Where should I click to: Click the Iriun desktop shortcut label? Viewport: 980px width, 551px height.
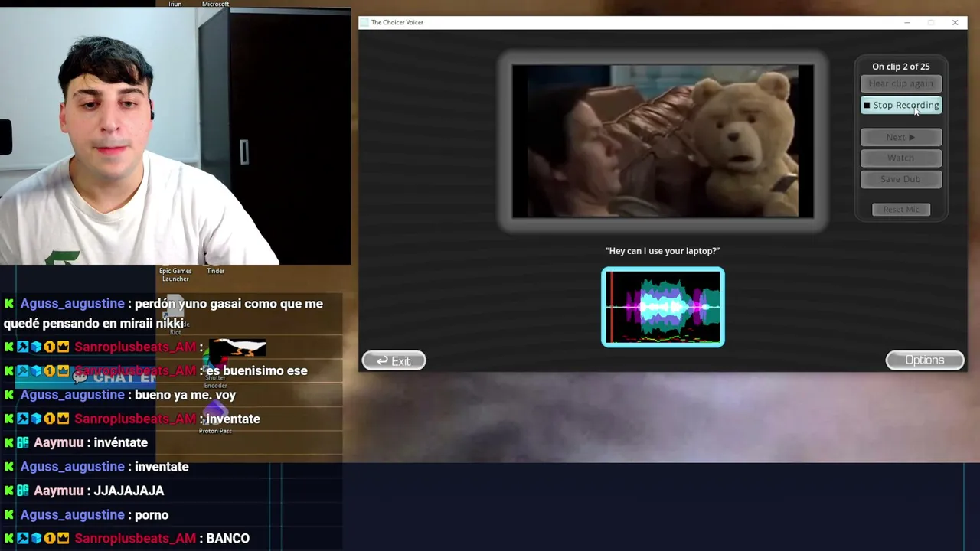(175, 4)
